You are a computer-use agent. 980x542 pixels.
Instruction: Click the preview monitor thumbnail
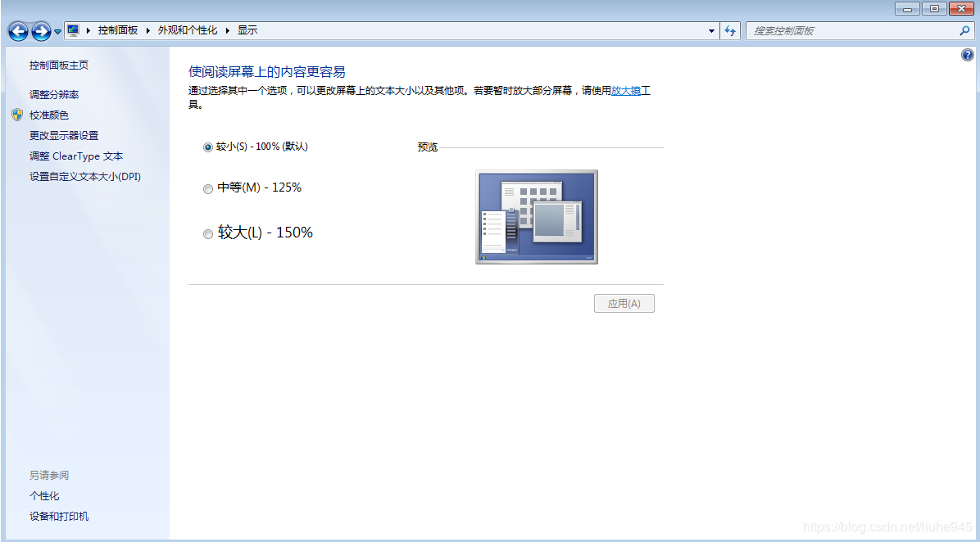point(536,217)
